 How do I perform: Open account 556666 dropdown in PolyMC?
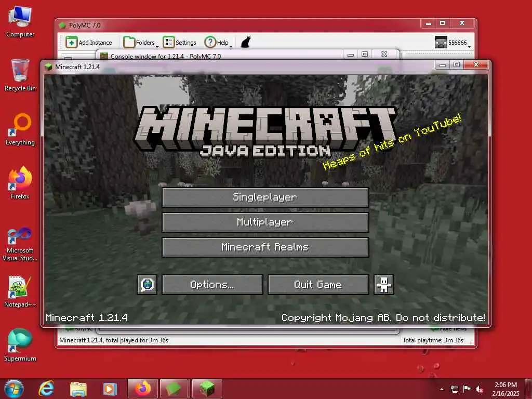453,43
